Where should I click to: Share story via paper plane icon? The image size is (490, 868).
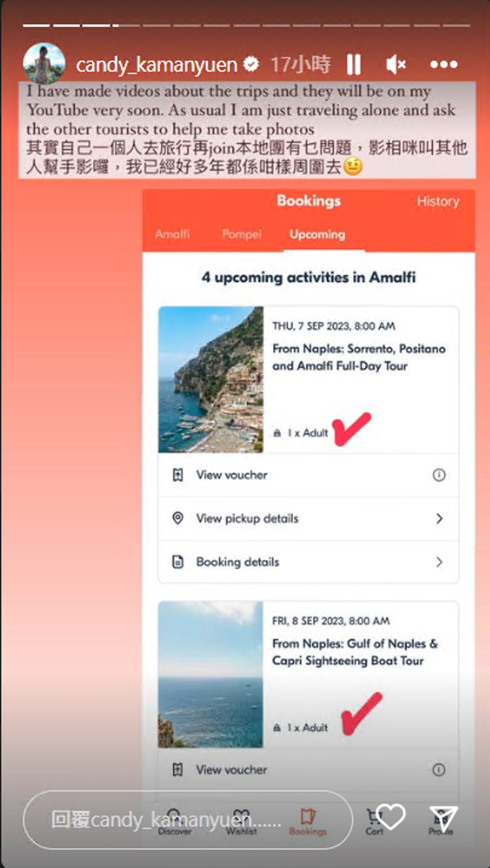pyautogui.click(x=443, y=818)
